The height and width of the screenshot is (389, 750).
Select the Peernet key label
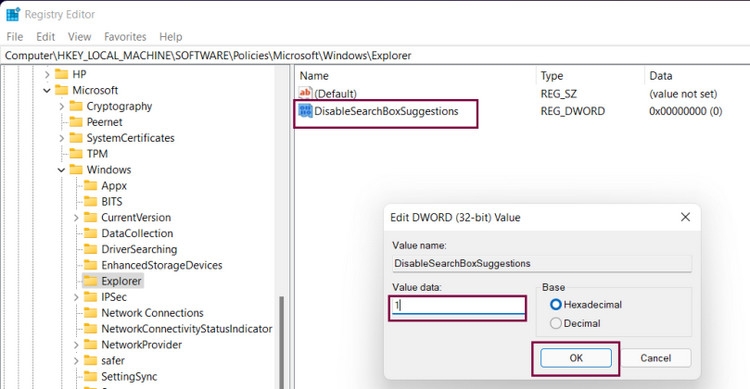(104, 122)
